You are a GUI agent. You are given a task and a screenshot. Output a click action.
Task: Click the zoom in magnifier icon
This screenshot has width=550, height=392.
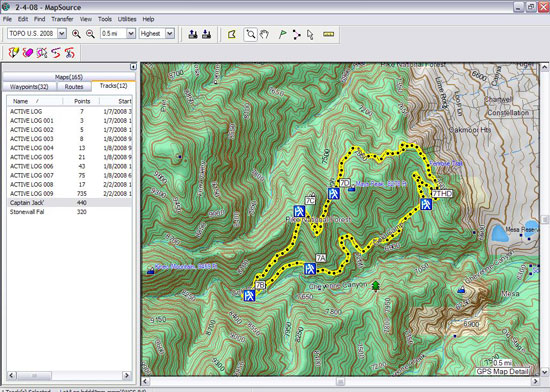tap(76, 34)
